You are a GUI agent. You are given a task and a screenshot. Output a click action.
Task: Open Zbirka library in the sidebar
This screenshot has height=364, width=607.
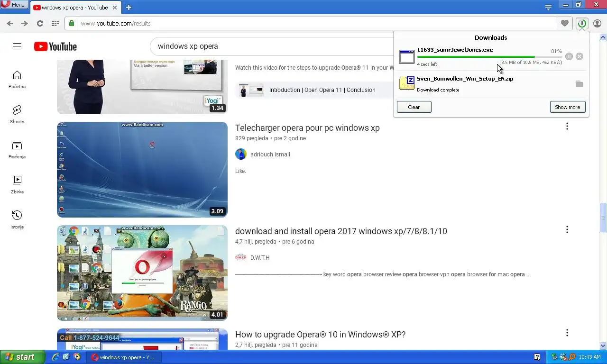pyautogui.click(x=17, y=185)
